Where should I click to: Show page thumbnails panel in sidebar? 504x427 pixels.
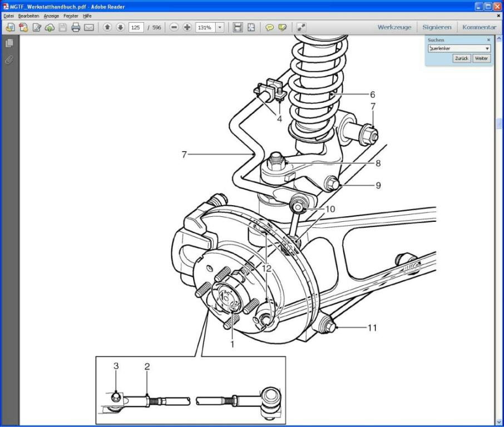(9, 43)
